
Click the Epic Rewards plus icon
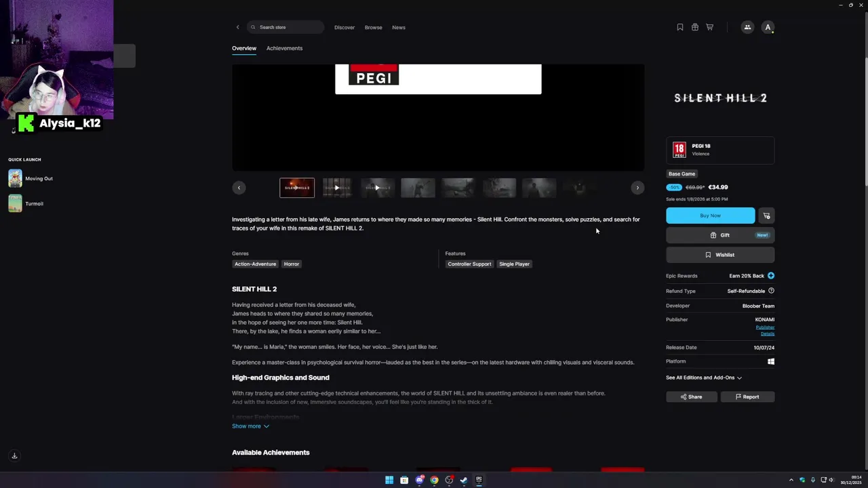[x=771, y=276]
